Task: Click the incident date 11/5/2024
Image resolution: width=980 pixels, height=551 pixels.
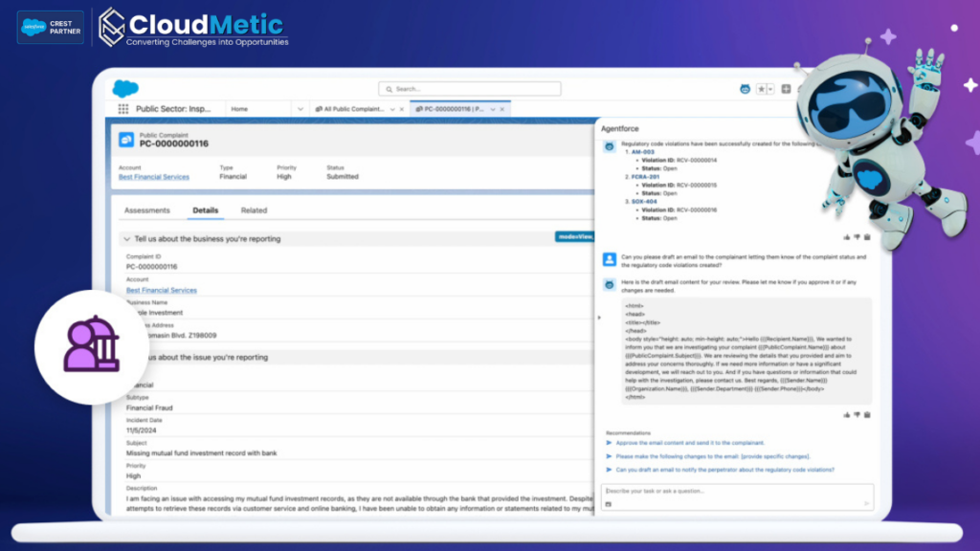Action: pyautogui.click(x=142, y=430)
